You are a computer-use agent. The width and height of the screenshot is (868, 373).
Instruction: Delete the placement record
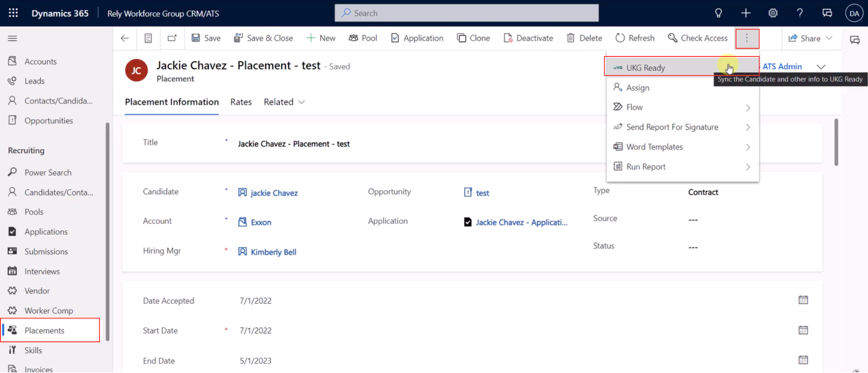[x=585, y=38]
